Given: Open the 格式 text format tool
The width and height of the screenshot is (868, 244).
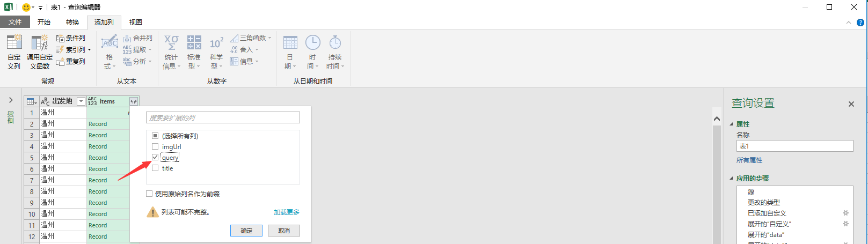Looking at the screenshot, I should (110, 42).
